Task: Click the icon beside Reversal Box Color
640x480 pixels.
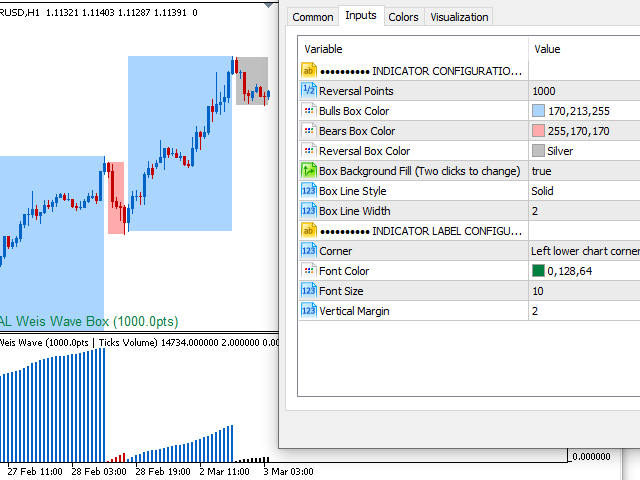Action: pos(309,151)
